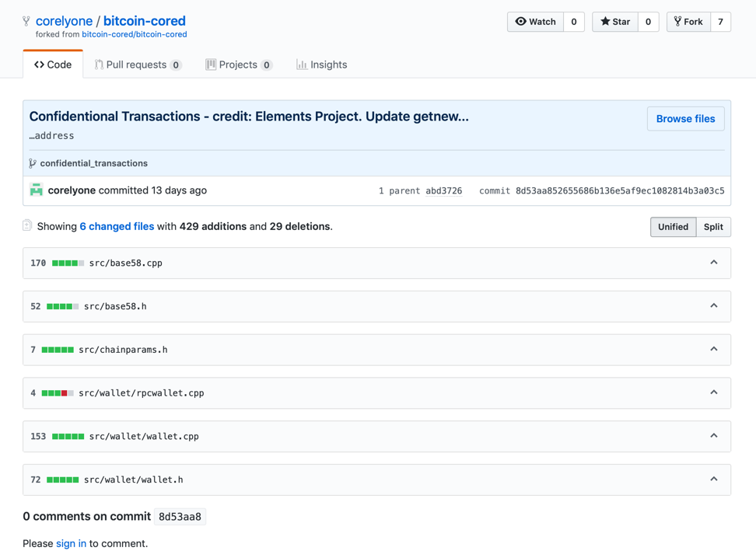Collapse the src/wallet/wallet.h diff
Screen dimensions: 756x558
tap(714, 479)
